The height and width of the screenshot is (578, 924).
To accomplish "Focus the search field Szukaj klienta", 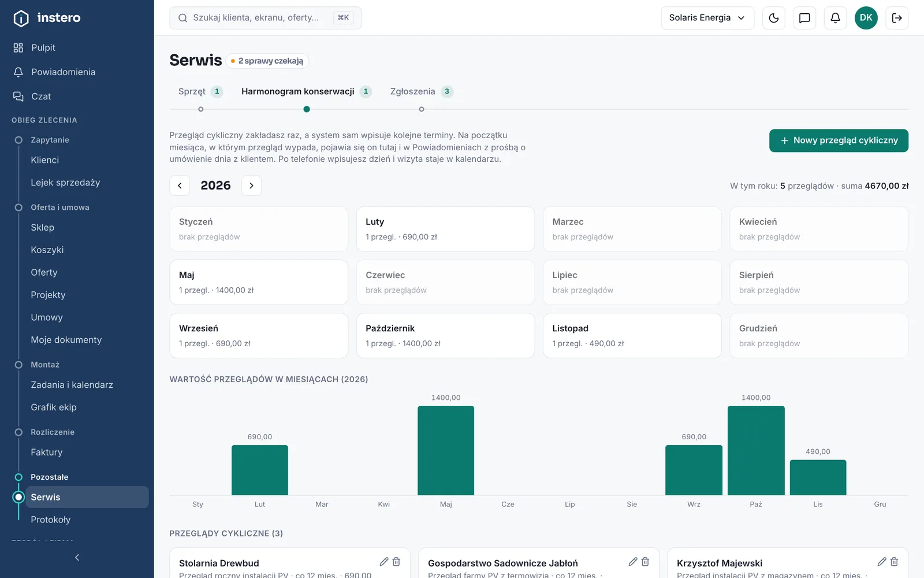I will (x=265, y=18).
